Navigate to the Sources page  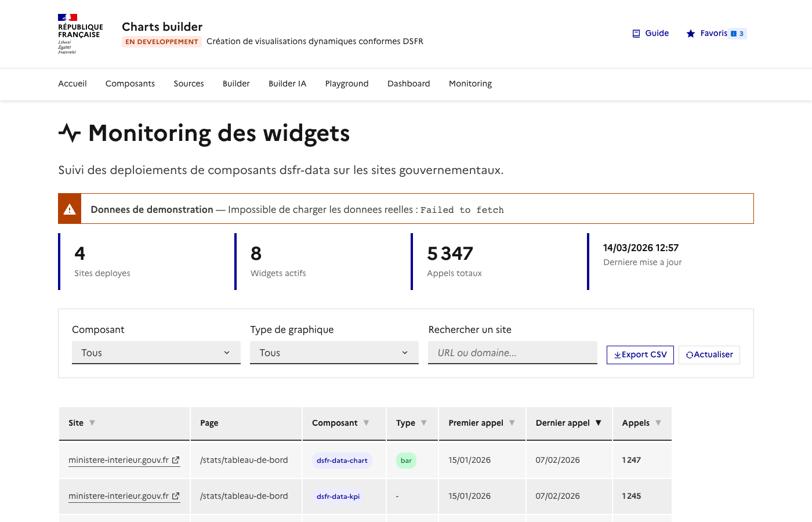(188, 84)
